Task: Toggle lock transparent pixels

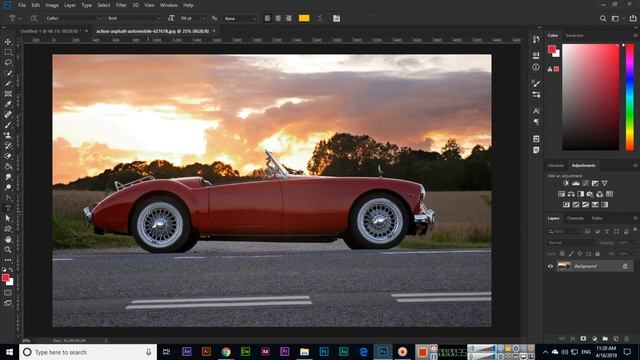Action: 562,254
